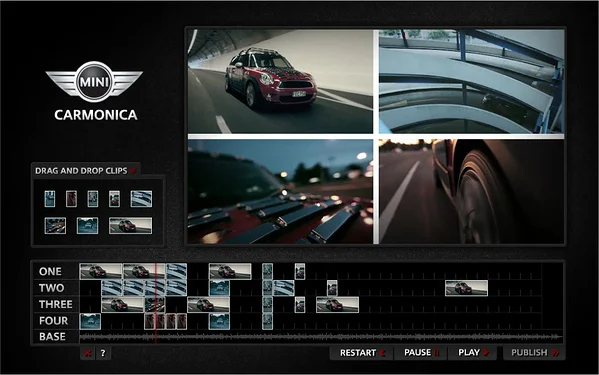
Task: Start playback with the PLAY button
Action: click(x=473, y=352)
